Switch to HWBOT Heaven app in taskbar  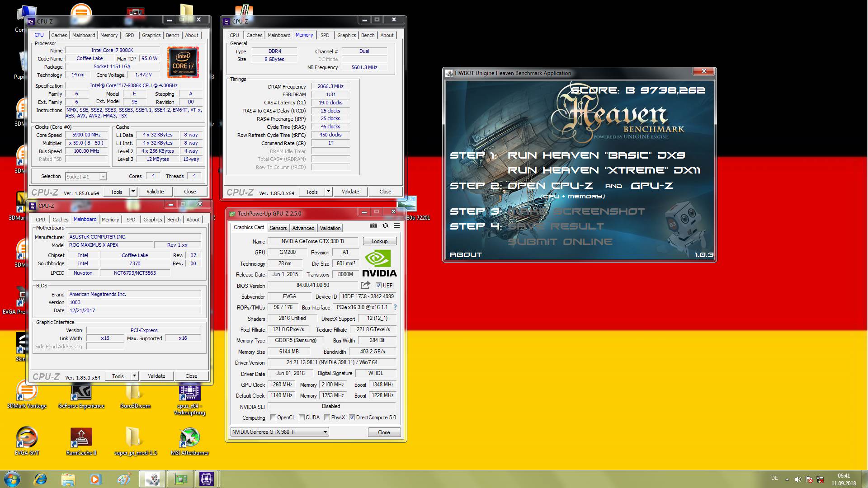point(152,479)
